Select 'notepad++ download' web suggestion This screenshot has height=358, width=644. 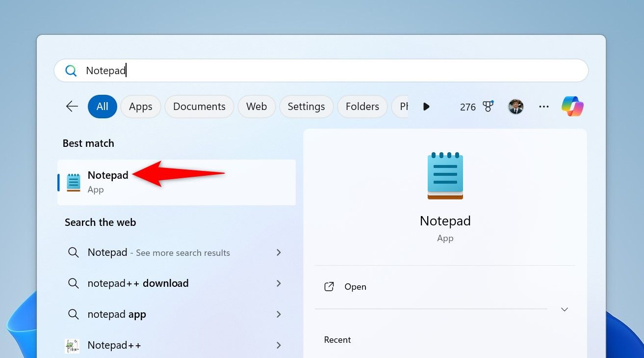coord(138,283)
